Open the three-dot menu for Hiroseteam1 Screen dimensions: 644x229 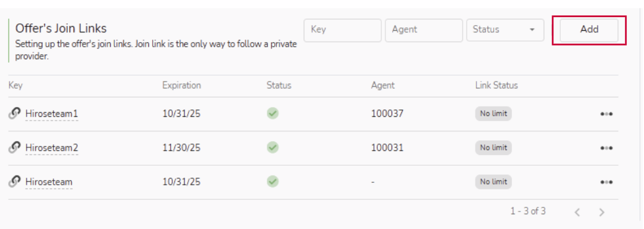click(606, 114)
